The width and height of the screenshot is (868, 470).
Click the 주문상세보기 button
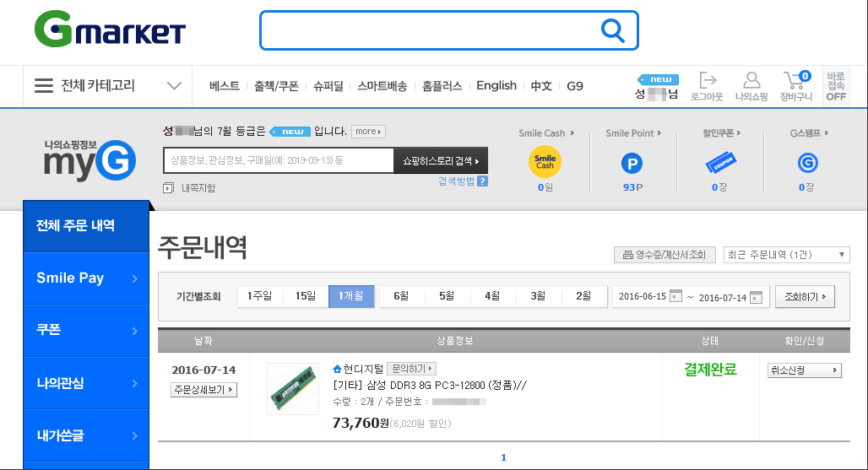tap(203, 390)
